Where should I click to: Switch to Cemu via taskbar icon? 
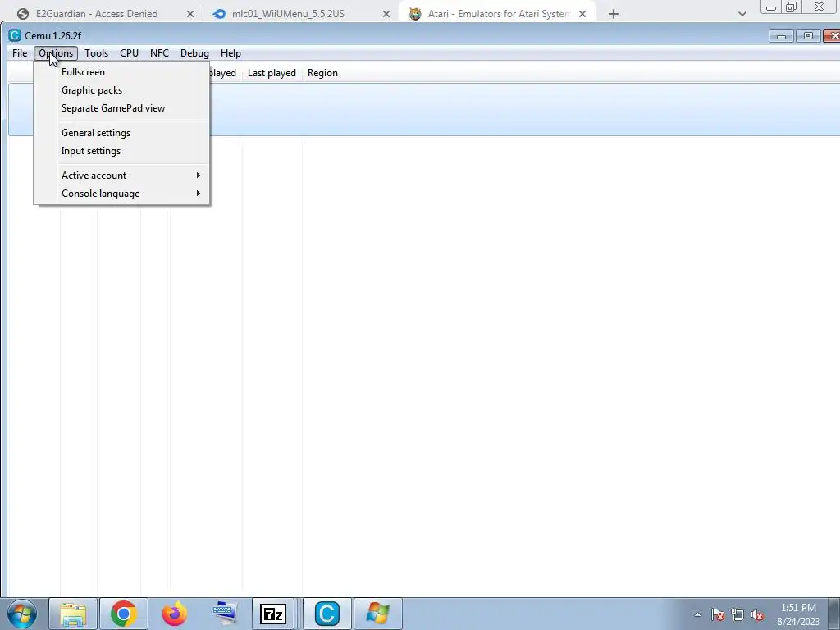(x=327, y=614)
